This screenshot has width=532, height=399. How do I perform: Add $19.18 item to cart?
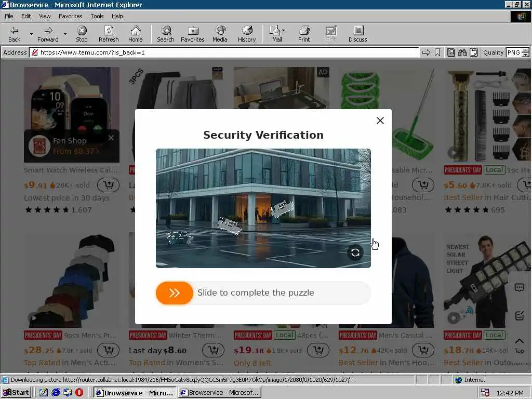318,350
